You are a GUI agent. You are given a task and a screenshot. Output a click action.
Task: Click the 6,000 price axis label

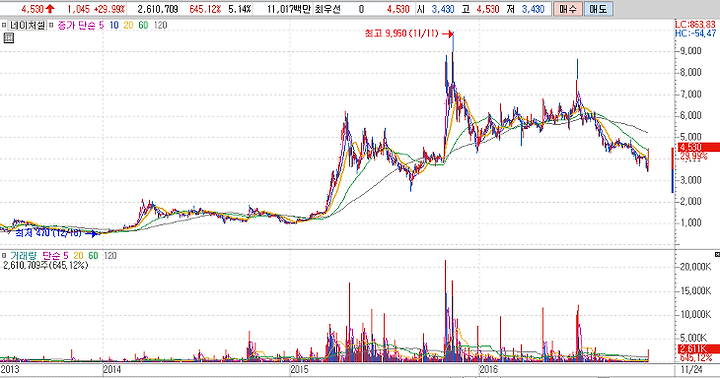tap(691, 115)
